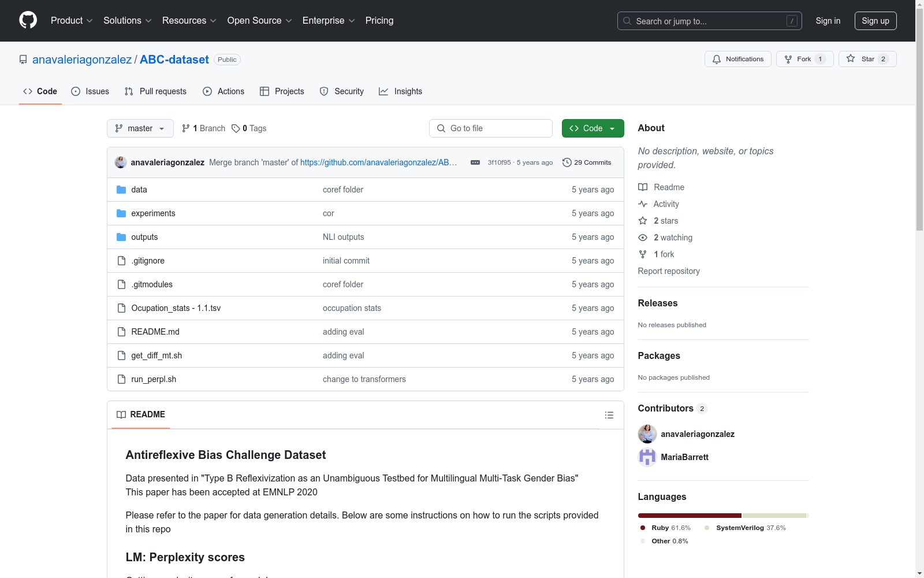
Task: Expand the Enterprise menu
Action: (x=329, y=21)
